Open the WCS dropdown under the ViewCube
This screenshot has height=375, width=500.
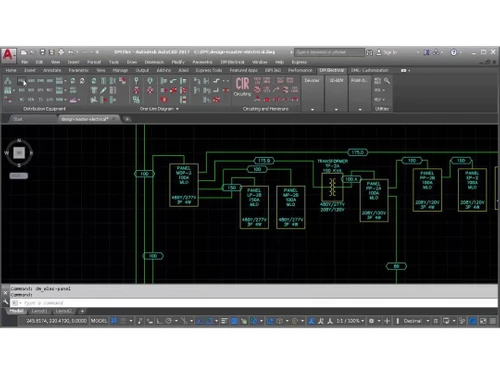pyautogui.click(x=19, y=176)
